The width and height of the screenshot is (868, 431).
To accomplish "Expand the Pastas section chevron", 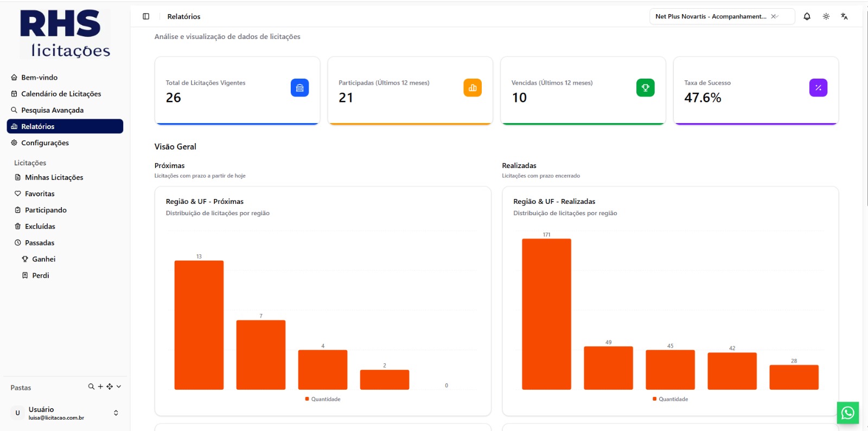I will 119,387.
